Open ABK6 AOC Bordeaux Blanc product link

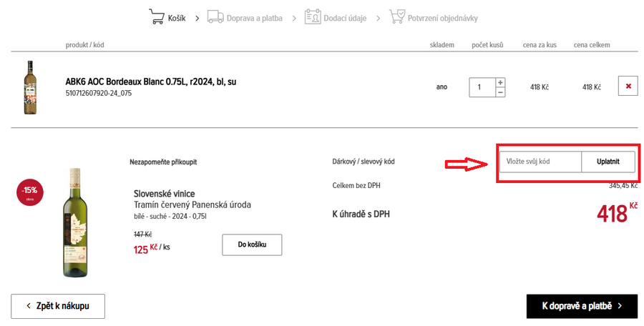pyautogui.click(x=150, y=81)
